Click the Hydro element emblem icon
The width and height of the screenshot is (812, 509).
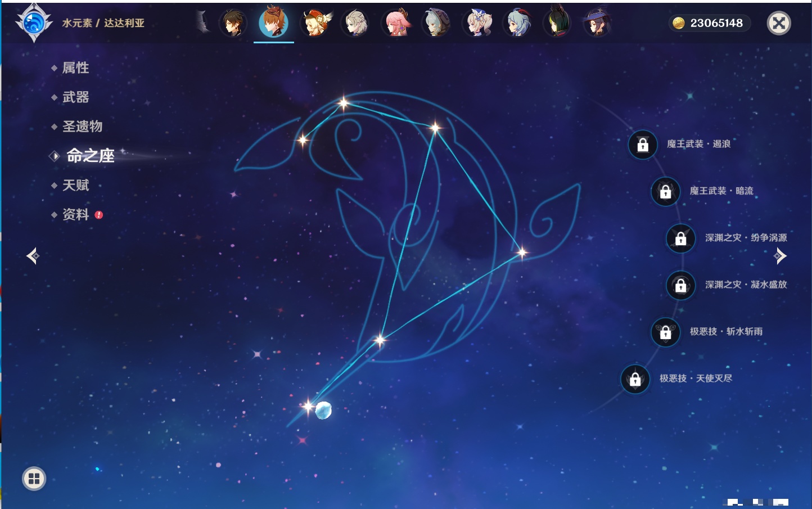(x=34, y=23)
